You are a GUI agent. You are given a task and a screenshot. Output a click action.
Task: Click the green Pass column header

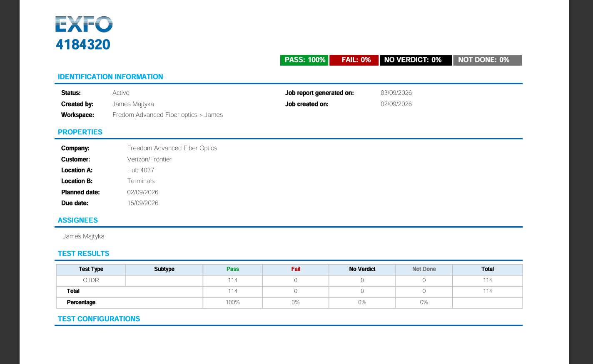[x=233, y=269]
